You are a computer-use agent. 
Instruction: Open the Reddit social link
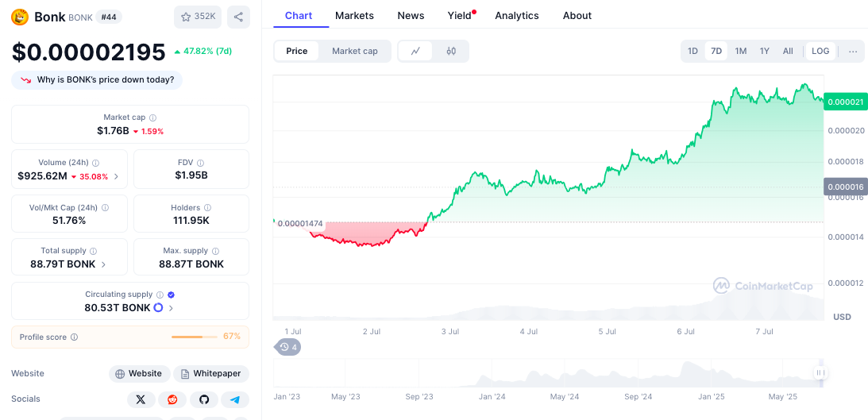pyautogui.click(x=172, y=399)
